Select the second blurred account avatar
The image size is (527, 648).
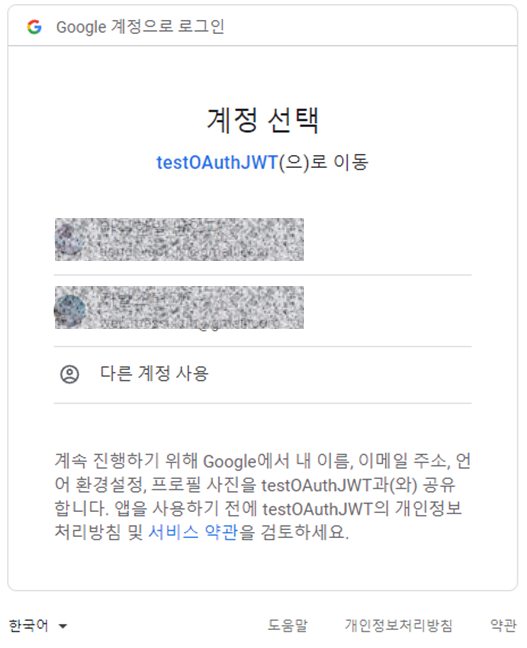point(70,311)
